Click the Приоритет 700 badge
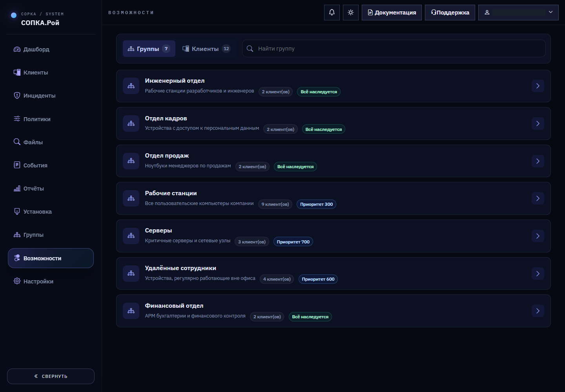The width and height of the screenshot is (565, 392). coord(293,242)
